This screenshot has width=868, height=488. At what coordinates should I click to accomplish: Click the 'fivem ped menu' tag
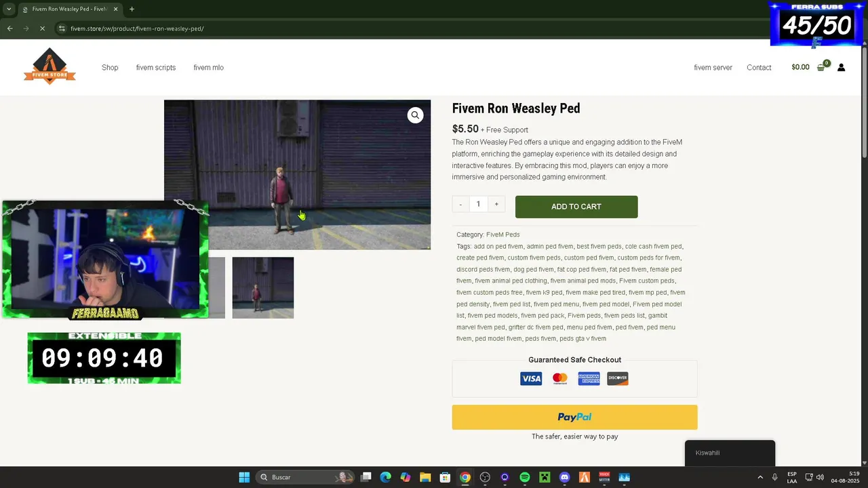556,304
